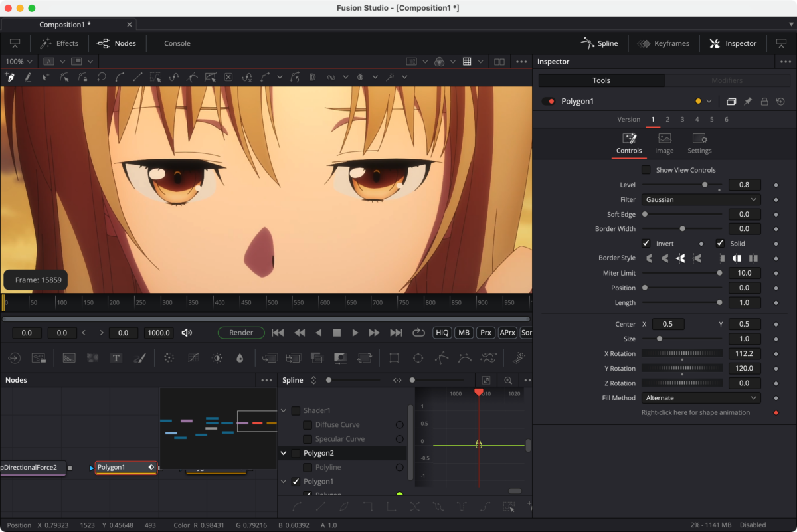Click the Center X input field
The image size is (797, 532).
668,324
